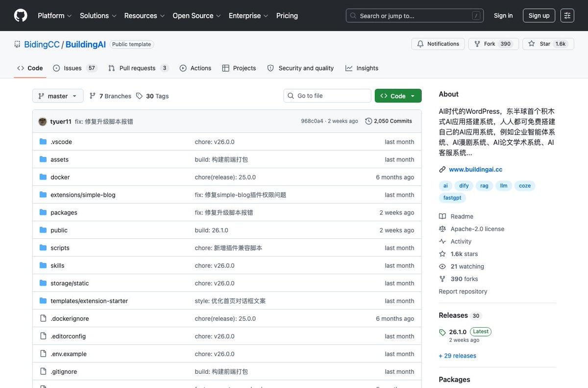
Task: Switch to the Insights tab
Action: (362, 68)
